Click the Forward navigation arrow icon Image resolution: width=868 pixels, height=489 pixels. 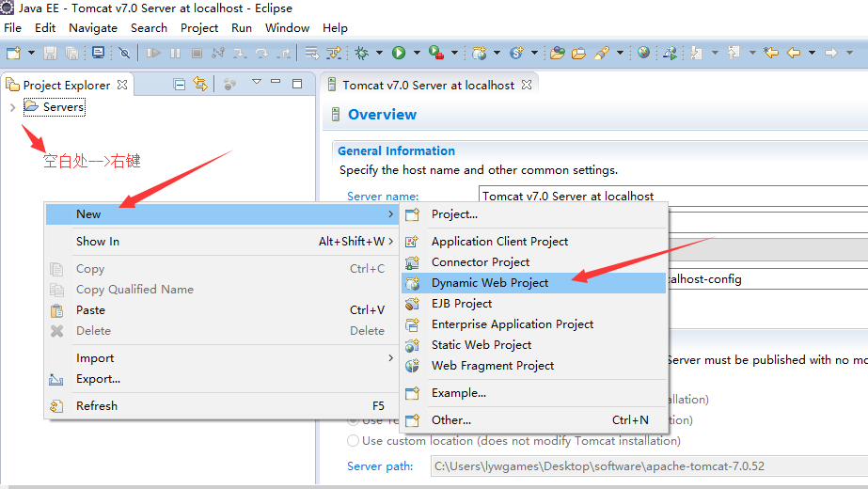tap(831, 54)
